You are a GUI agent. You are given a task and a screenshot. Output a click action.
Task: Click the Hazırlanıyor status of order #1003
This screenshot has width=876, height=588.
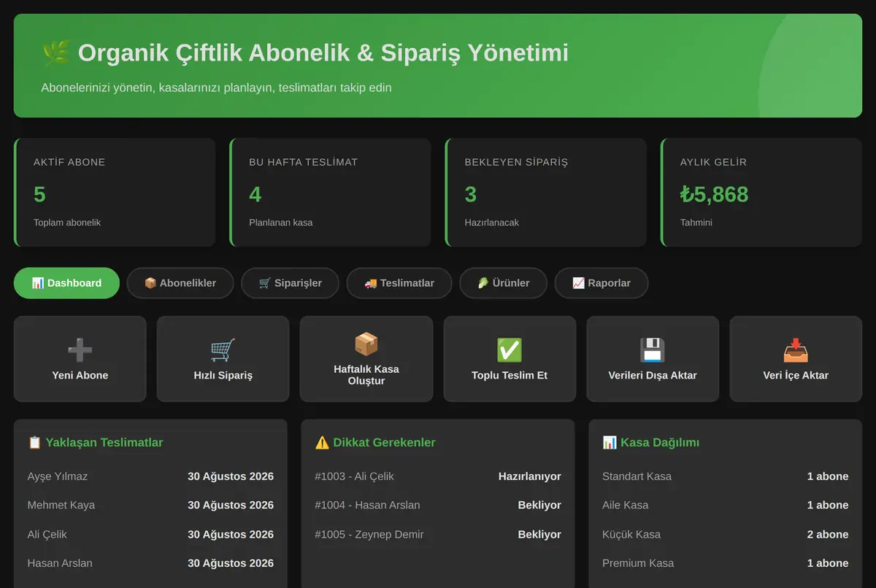click(x=530, y=476)
